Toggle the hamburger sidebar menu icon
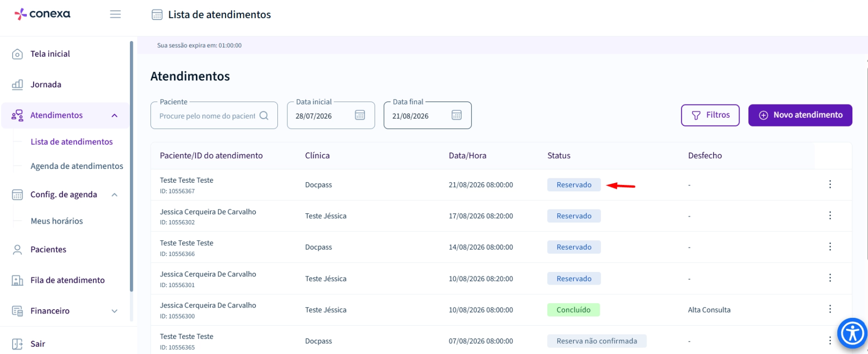Screen dimensions: 868x354 pos(115,14)
